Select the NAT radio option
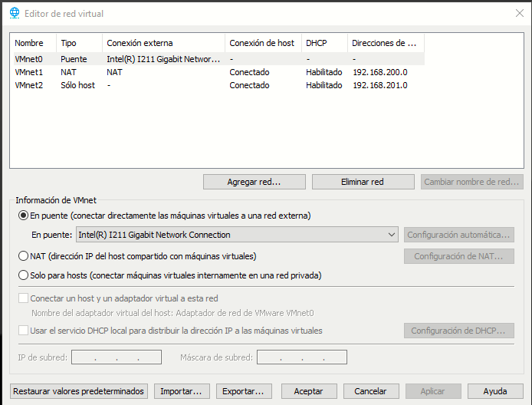This screenshot has width=532, height=405. tap(23, 256)
